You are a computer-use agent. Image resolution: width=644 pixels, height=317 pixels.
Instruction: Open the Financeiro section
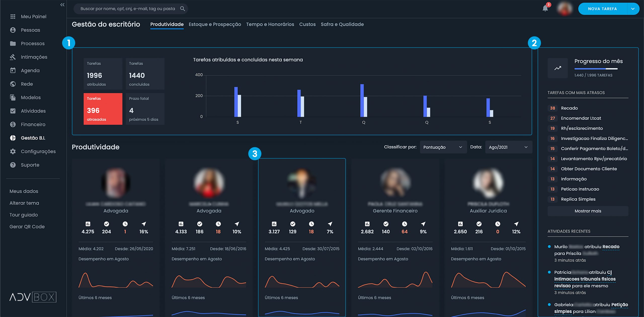coord(33,124)
